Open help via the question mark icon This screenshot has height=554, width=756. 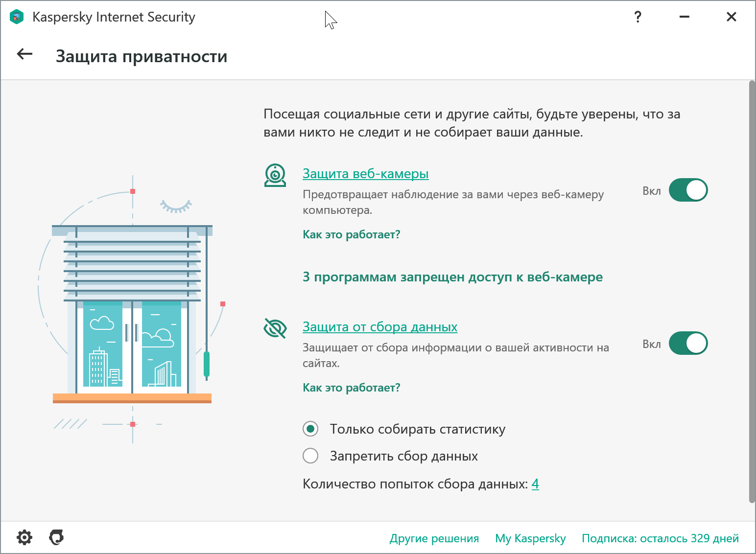[638, 17]
